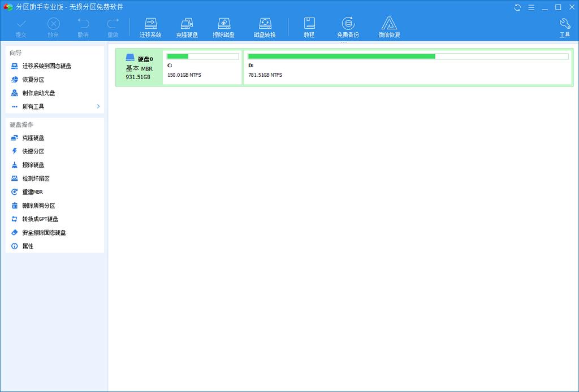The width and height of the screenshot is (579, 392).
Task: Click the refresh icon in title bar
Action: (517, 7)
